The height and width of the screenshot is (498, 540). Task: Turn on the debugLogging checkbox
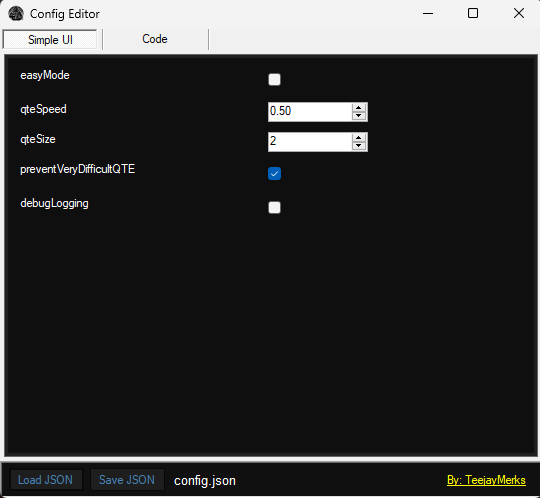[x=274, y=208]
